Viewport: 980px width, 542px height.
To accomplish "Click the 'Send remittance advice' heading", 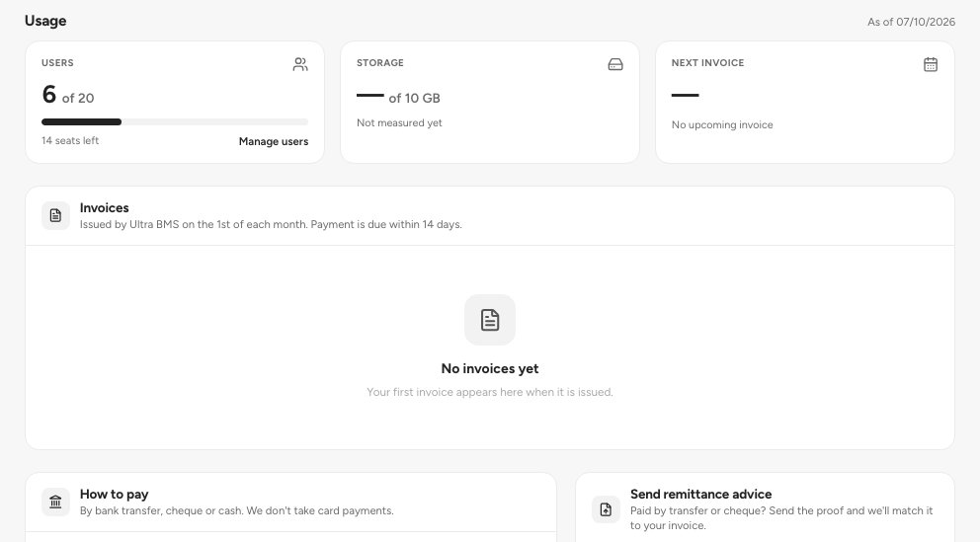I will click(700, 494).
